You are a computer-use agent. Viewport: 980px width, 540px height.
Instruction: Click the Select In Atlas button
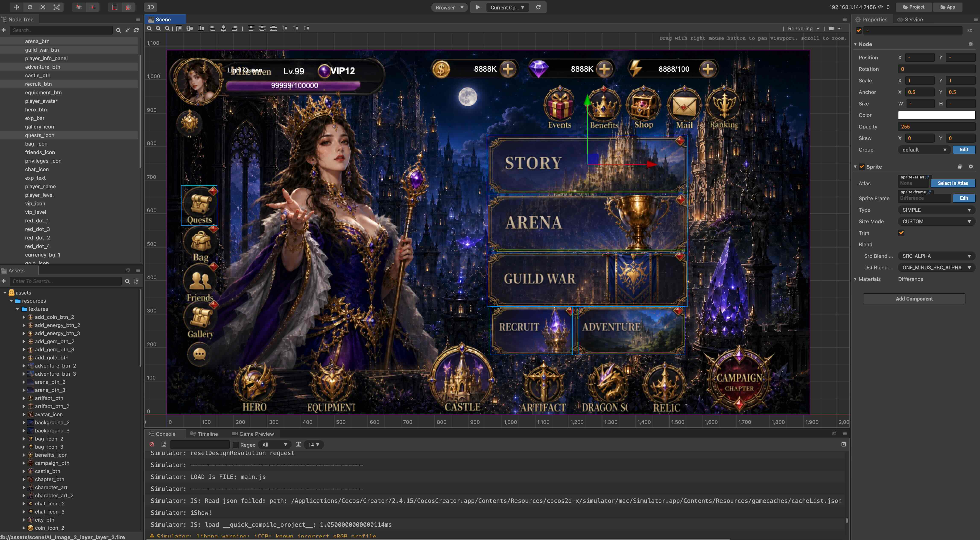953,183
